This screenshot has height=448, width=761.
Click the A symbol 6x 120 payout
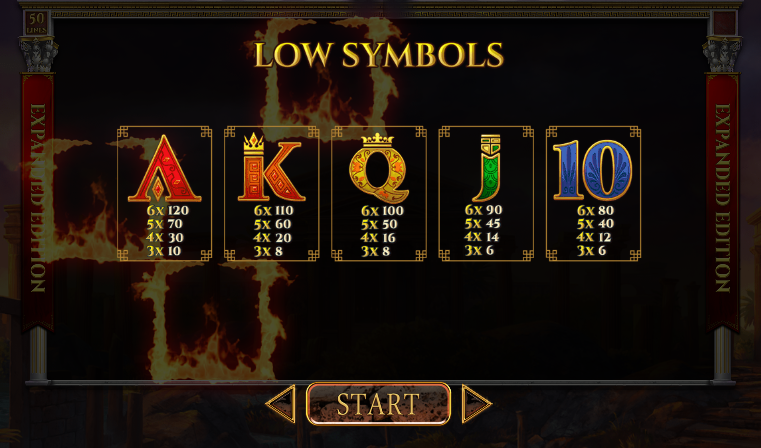167,210
